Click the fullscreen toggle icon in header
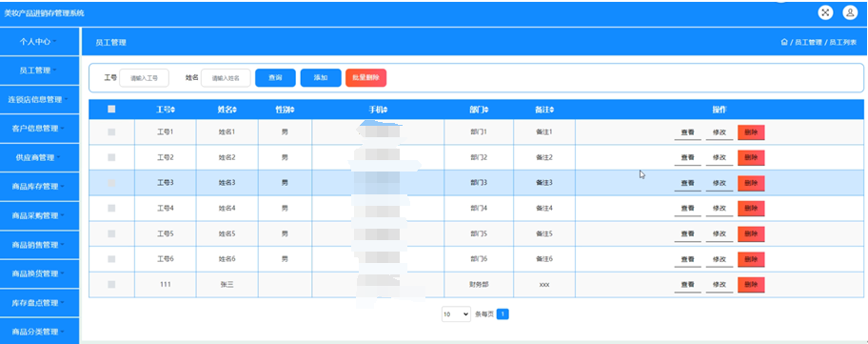The image size is (868, 344). [x=825, y=12]
